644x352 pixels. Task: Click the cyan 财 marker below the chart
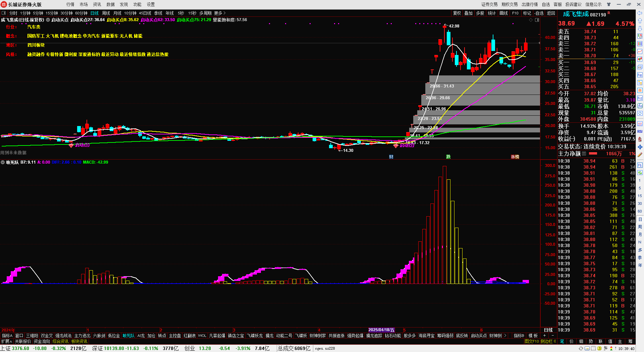391,157
